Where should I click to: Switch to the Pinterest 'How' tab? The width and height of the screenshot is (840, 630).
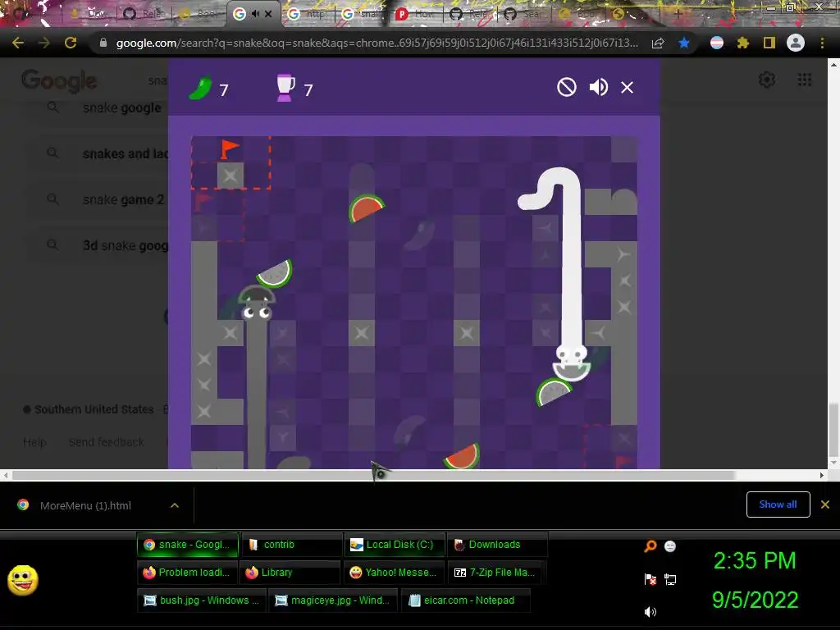415,14
